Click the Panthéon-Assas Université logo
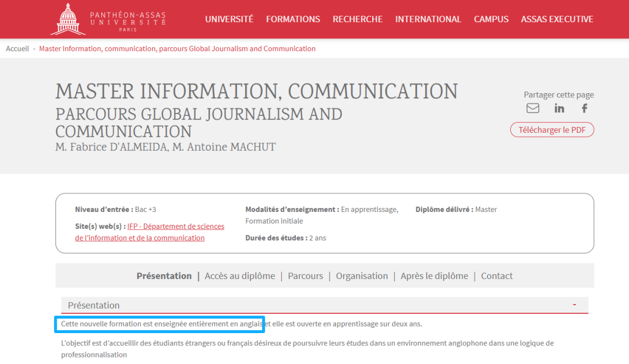The height and width of the screenshot is (364, 629). coord(108,19)
